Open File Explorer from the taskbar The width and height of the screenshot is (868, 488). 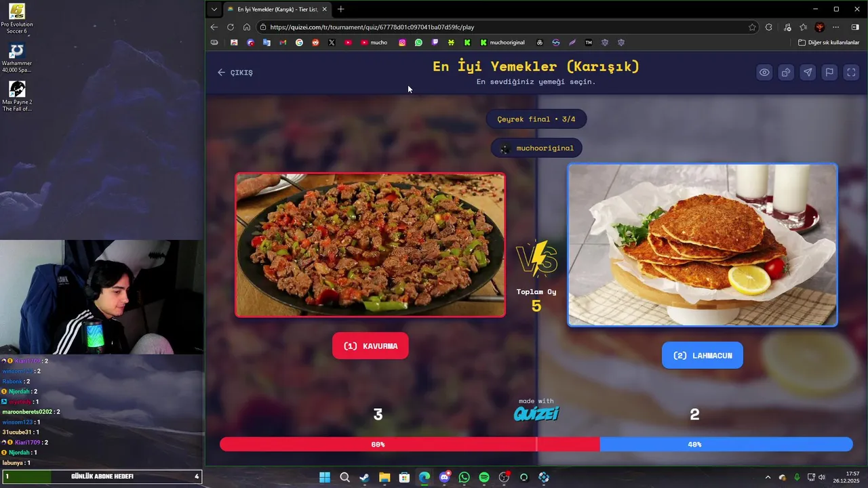coord(384,477)
